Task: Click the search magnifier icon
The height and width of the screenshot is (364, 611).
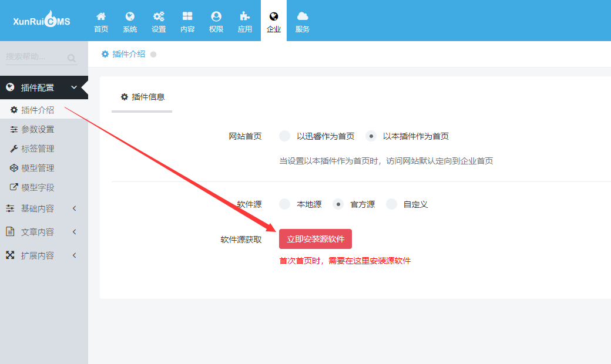Action: click(x=71, y=58)
